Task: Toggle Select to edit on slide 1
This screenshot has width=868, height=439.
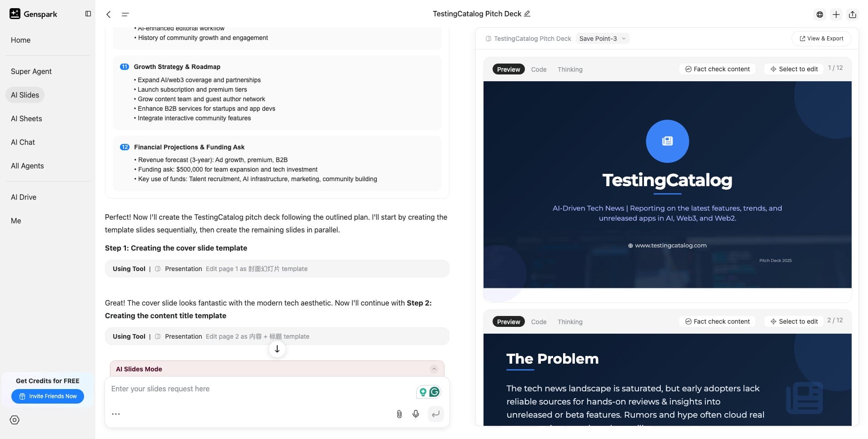Action: [794, 69]
